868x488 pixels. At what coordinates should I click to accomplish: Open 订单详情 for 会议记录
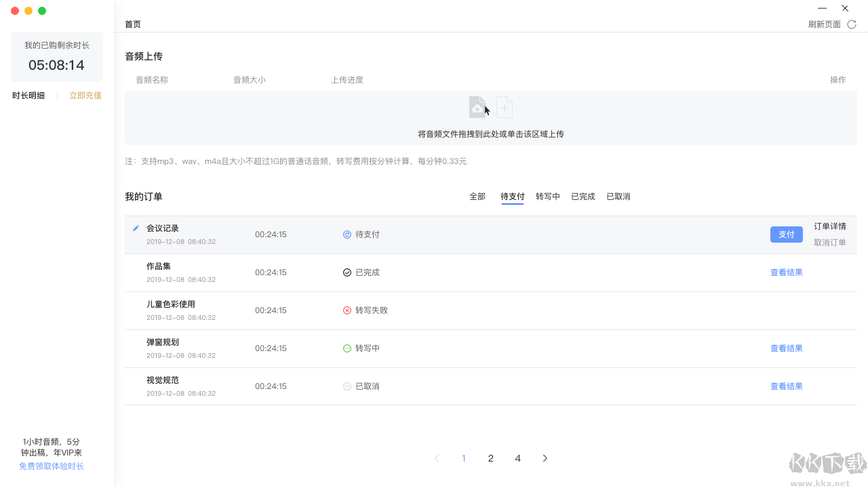coord(829,226)
